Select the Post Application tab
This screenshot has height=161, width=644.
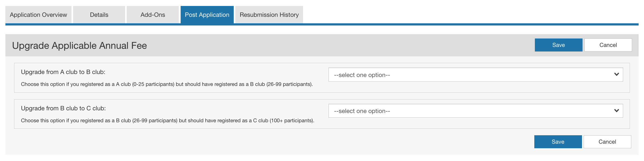[207, 15]
